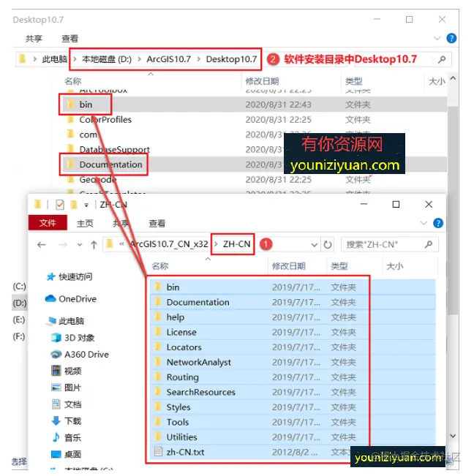Select the help folder icon in ZH-CN list
The height and width of the screenshot is (476, 474).
(158, 317)
